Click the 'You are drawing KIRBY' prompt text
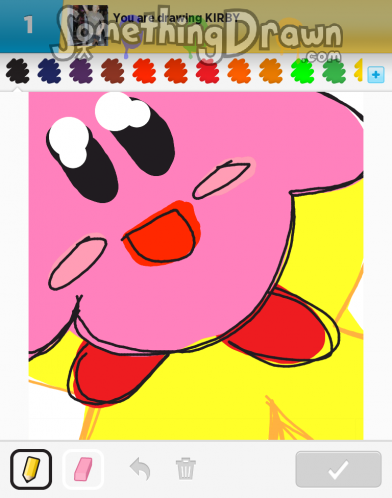Viewport: 392px width, 498px height. coord(176,18)
